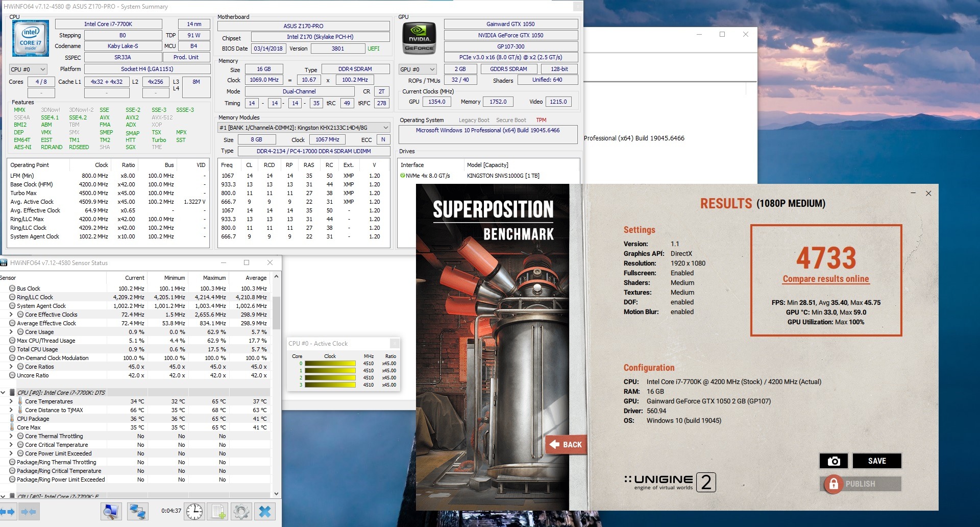Screen dimensions: 980x527
Task: Click the 'Intel Core i7-7700K' CPU name field
Action: (108, 24)
